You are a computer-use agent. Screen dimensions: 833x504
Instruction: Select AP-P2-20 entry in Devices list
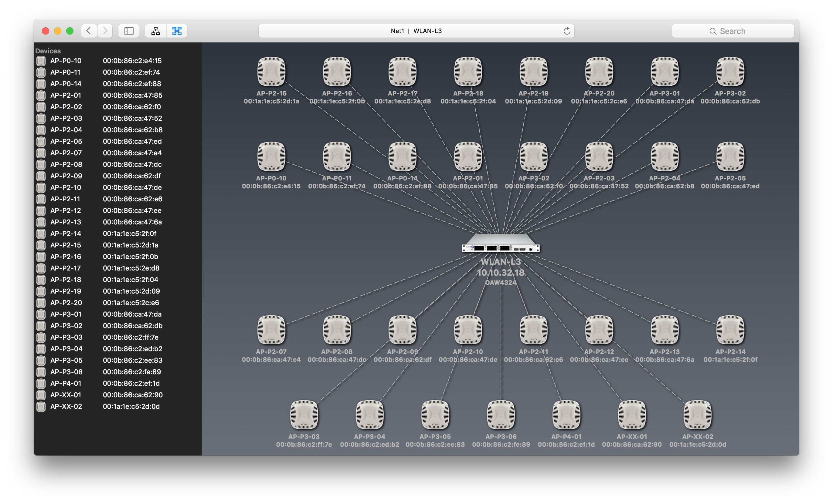click(66, 303)
